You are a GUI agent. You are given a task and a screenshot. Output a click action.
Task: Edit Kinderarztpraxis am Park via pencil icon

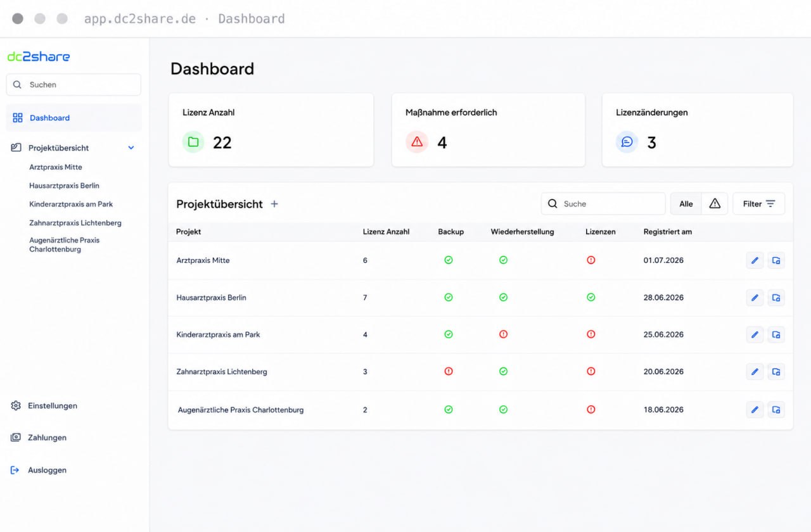[755, 334]
